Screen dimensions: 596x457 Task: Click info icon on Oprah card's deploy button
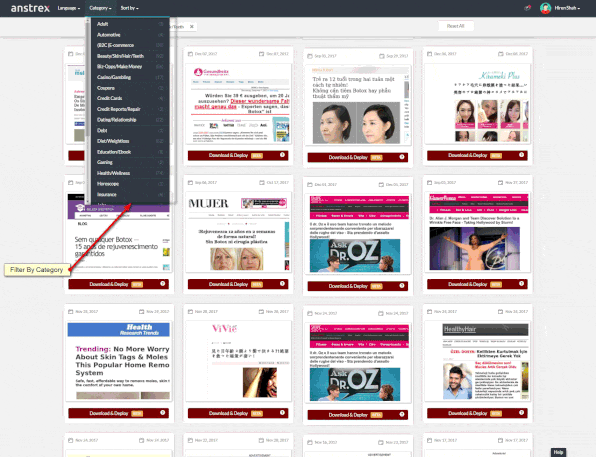point(522,283)
